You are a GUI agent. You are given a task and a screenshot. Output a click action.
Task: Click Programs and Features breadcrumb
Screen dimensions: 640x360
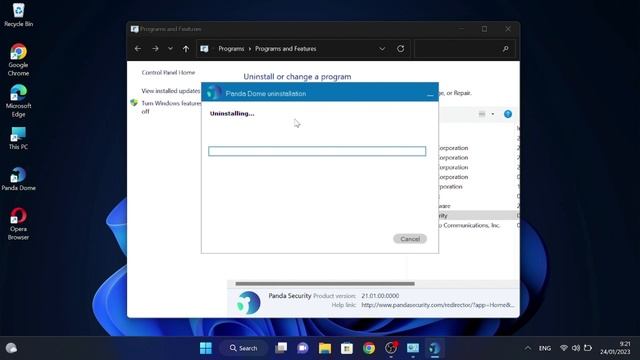tap(285, 49)
